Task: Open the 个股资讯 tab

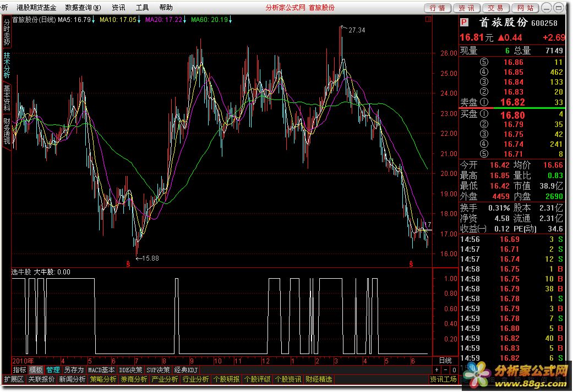Action: click(x=288, y=379)
